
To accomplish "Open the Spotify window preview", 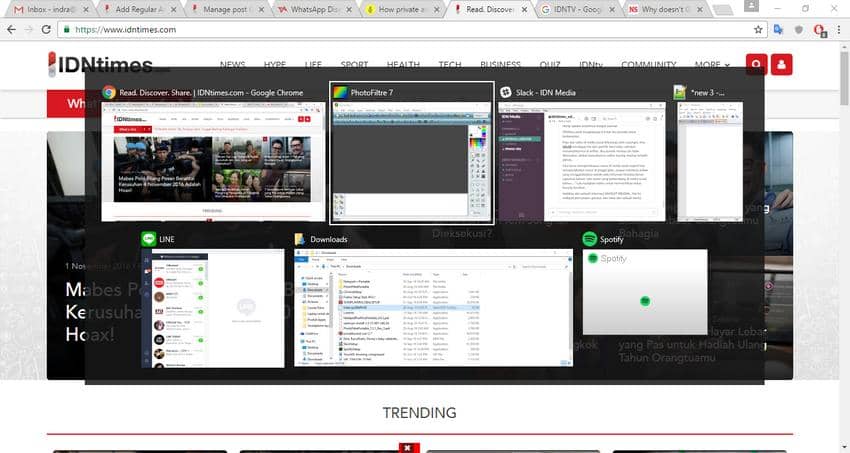I will pyautogui.click(x=644, y=292).
